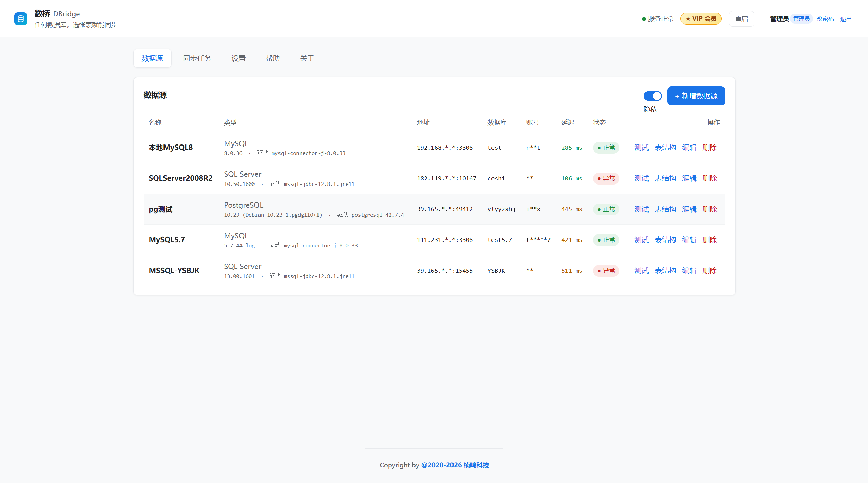Edit the 本地MySQL8 data source
The image size is (868, 483).
689,148
